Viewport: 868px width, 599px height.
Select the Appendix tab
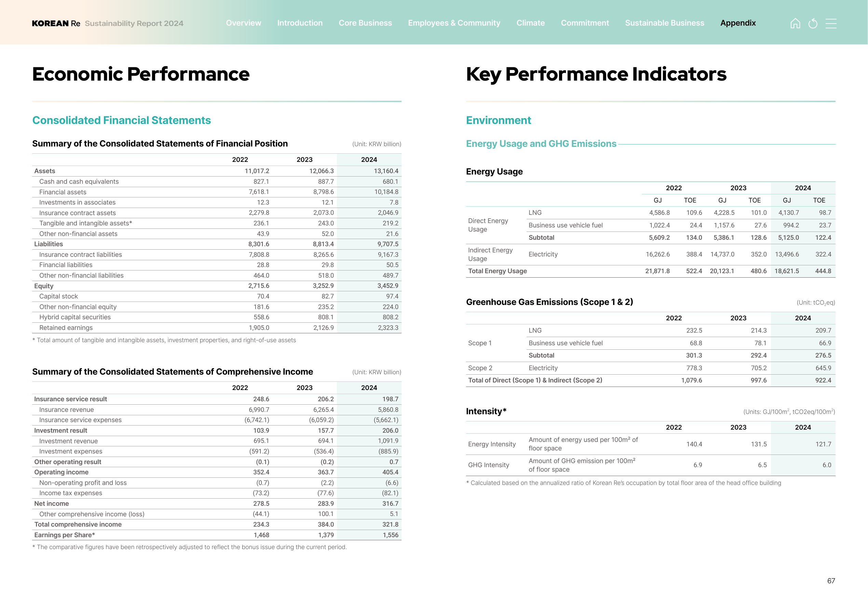[x=738, y=23]
